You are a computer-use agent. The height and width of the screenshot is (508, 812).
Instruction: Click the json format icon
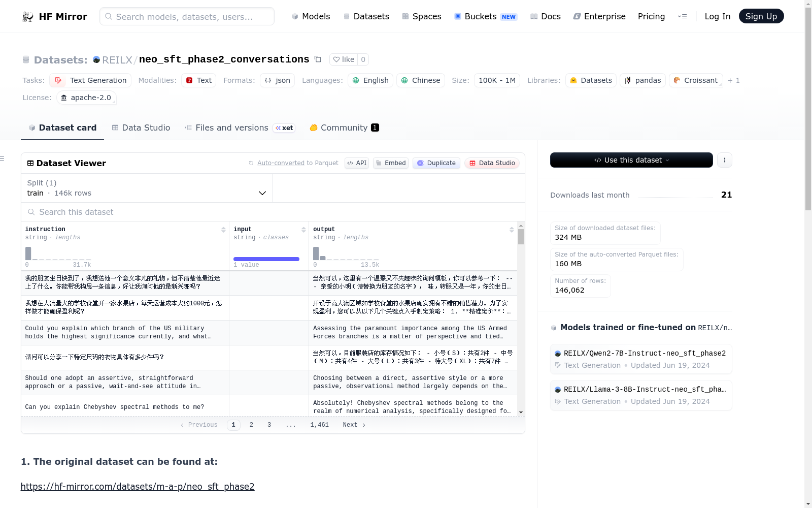[268, 80]
